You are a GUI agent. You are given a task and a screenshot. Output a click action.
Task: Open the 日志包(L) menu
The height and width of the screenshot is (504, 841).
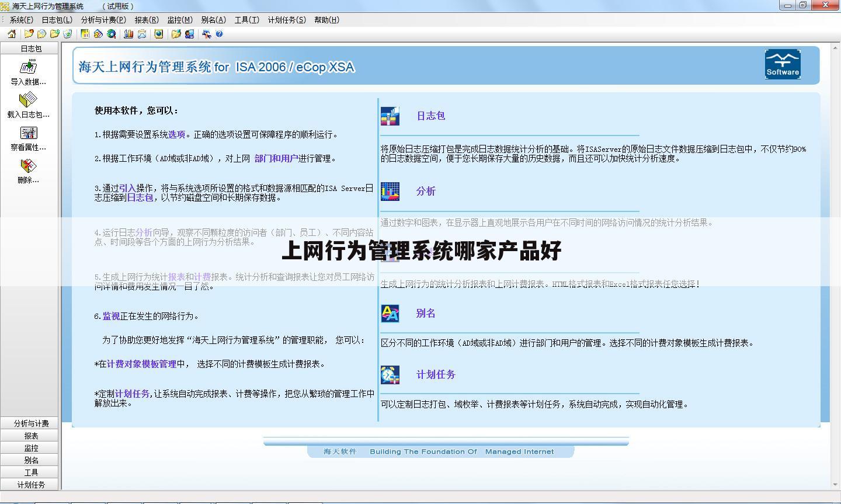57,20
